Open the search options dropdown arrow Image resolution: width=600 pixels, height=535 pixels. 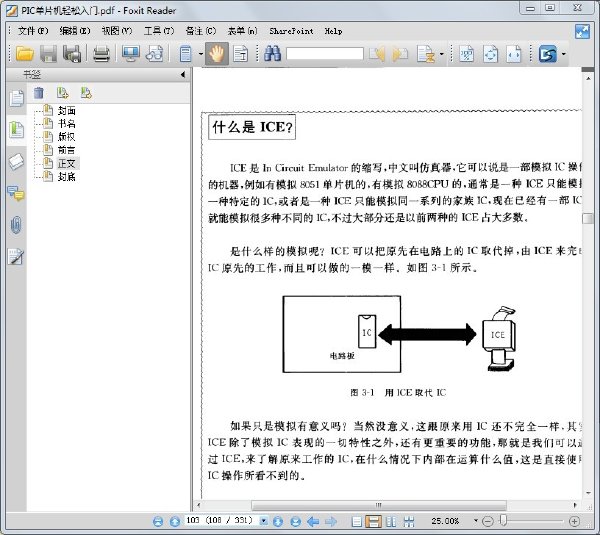(x=441, y=54)
